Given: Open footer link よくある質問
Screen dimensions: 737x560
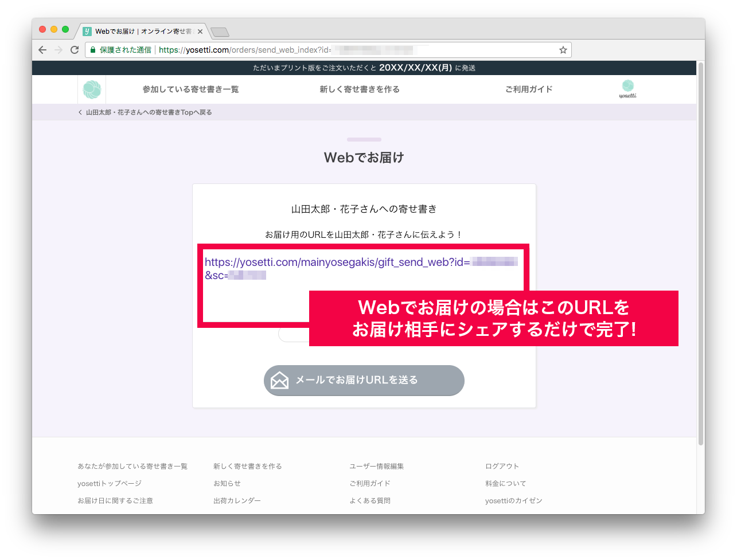Looking at the screenshot, I should click(x=370, y=500).
